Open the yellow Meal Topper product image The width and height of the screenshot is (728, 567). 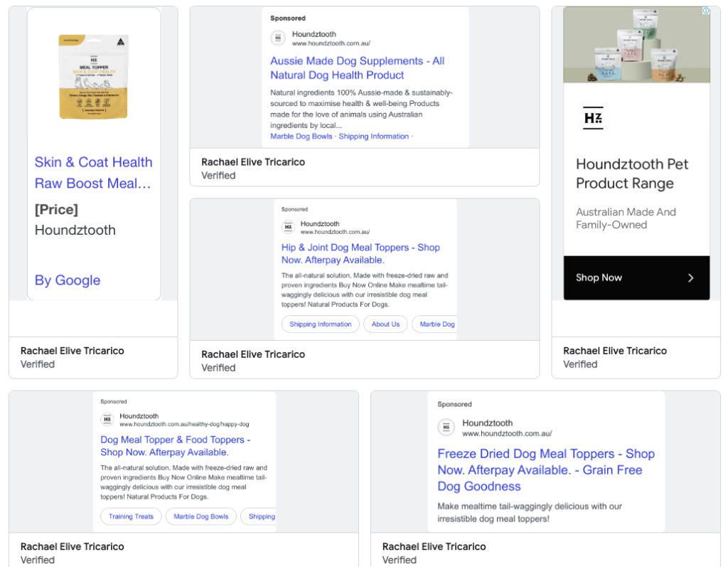coord(93,77)
